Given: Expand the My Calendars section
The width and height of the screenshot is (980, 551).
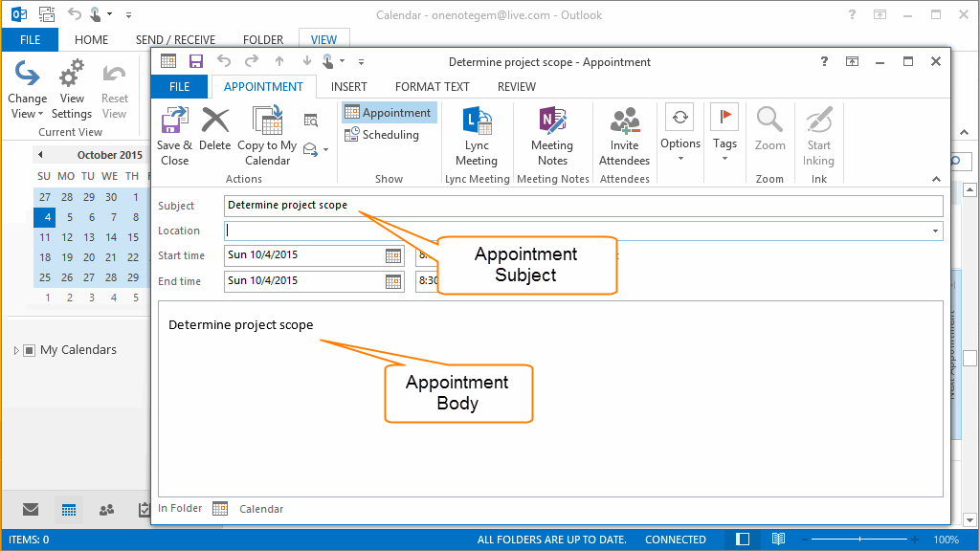Looking at the screenshot, I should pos(16,349).
